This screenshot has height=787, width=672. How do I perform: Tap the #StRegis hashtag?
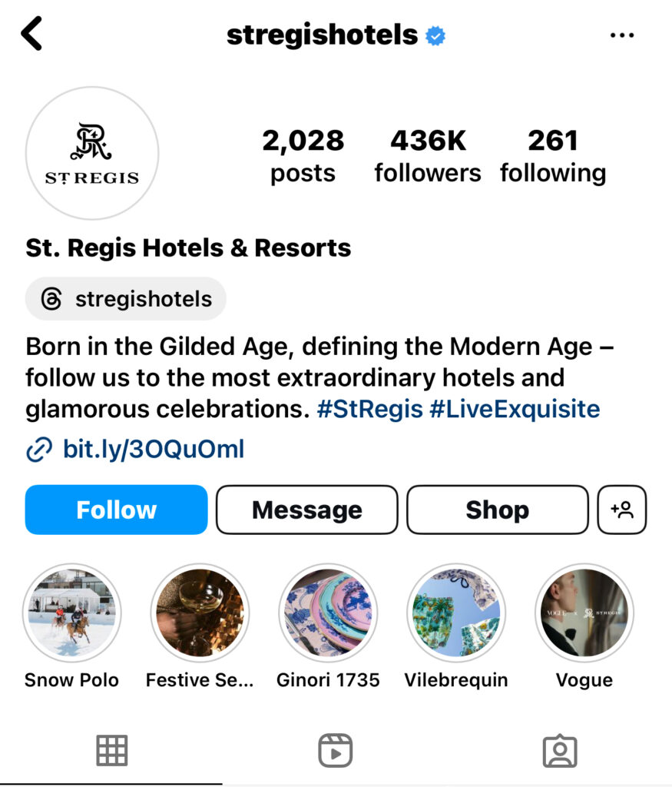click(x=370, y=409)
